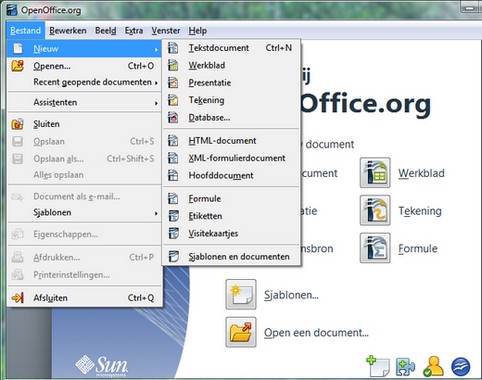Choose Hoofddocument from the submenu
This screenshot has width=482, height=380.
pos(231,175)
